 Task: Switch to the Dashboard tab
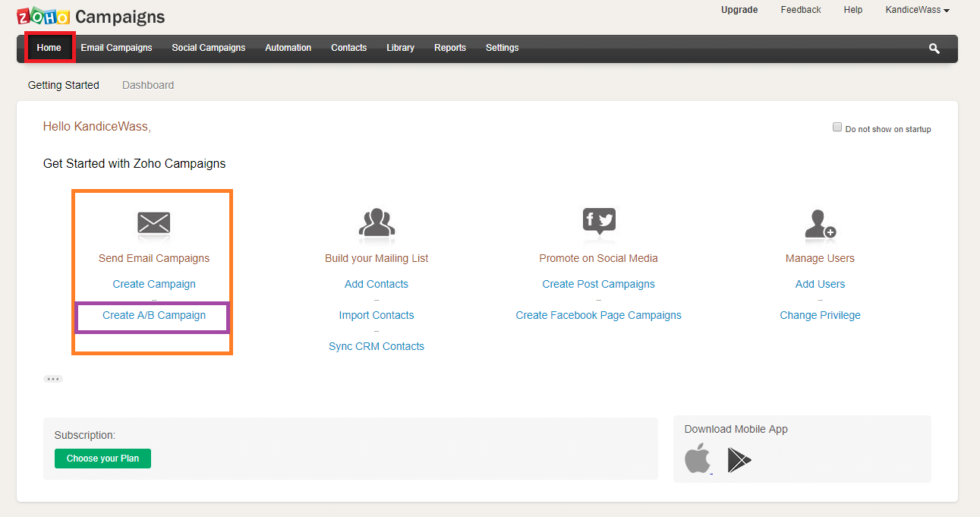[148, 85]
